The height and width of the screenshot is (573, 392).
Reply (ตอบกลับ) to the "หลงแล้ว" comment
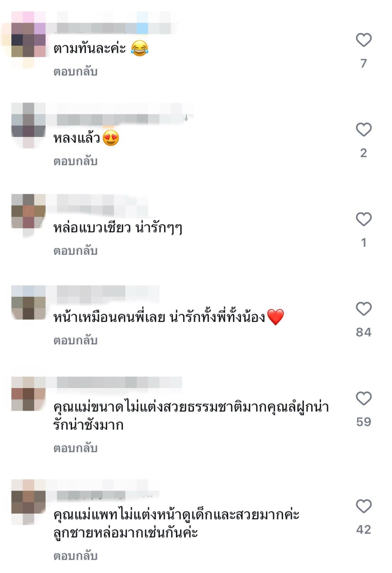click(x=75, y=161)
